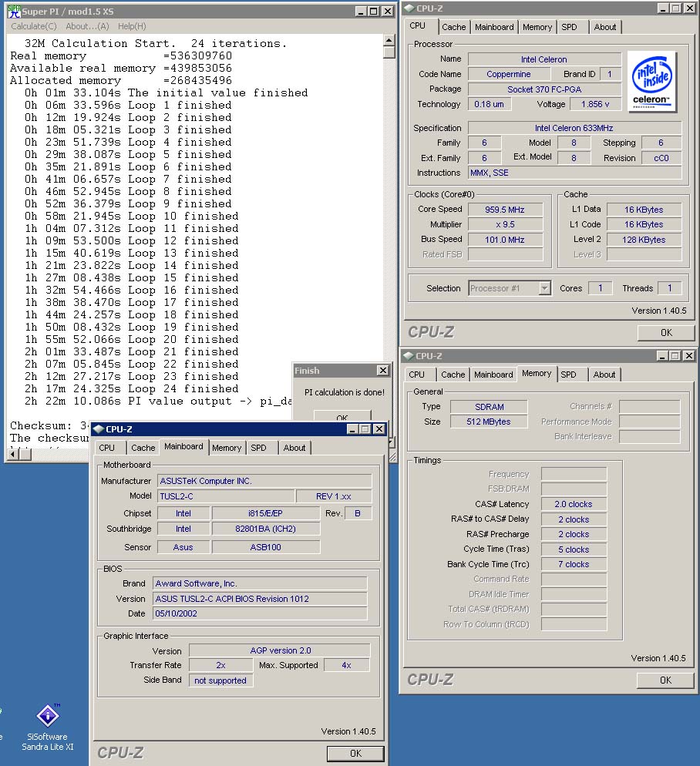Click scroll left arrow in Super PI

coord(14,455)
